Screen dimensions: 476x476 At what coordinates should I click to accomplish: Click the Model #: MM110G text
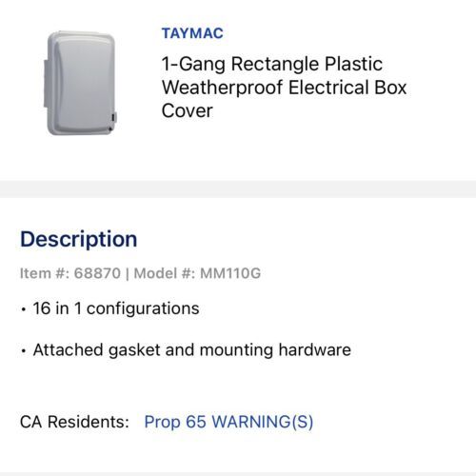197,273
